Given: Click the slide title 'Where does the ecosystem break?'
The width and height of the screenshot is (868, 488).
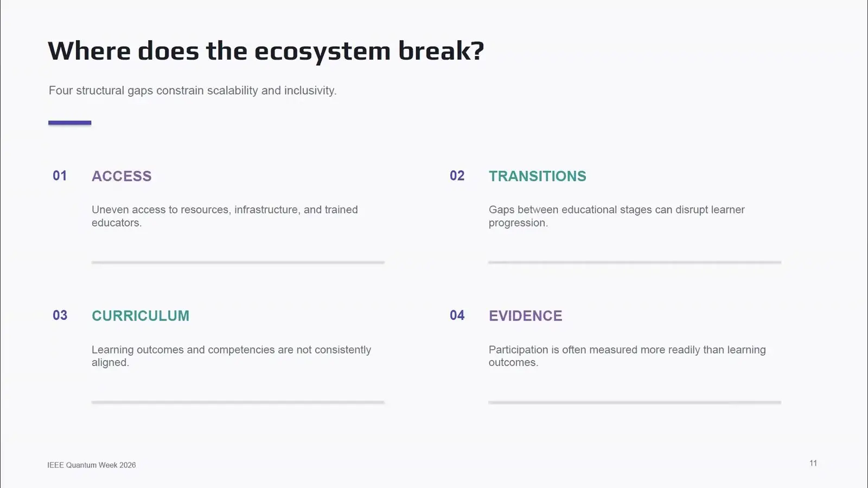Looking at the screenshot, I should pyautogui.click(x=266, y=51).
